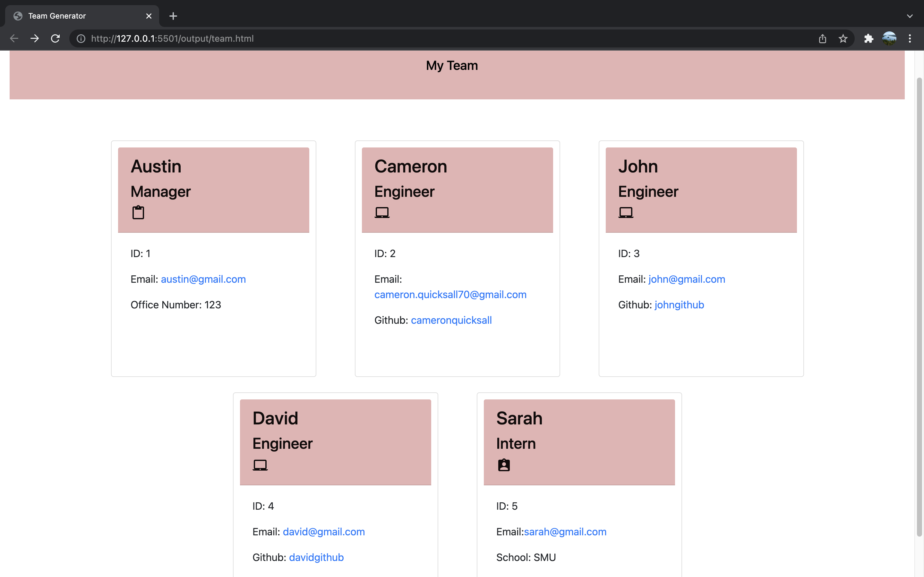Click the site information icon in the address bar
The height and width of the screenshot is (577, 924).
tap(81, 38)
